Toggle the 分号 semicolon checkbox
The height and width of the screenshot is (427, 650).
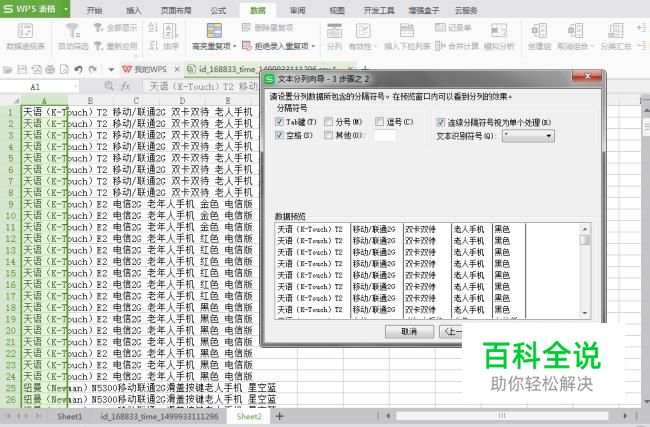tap(328, 121)
